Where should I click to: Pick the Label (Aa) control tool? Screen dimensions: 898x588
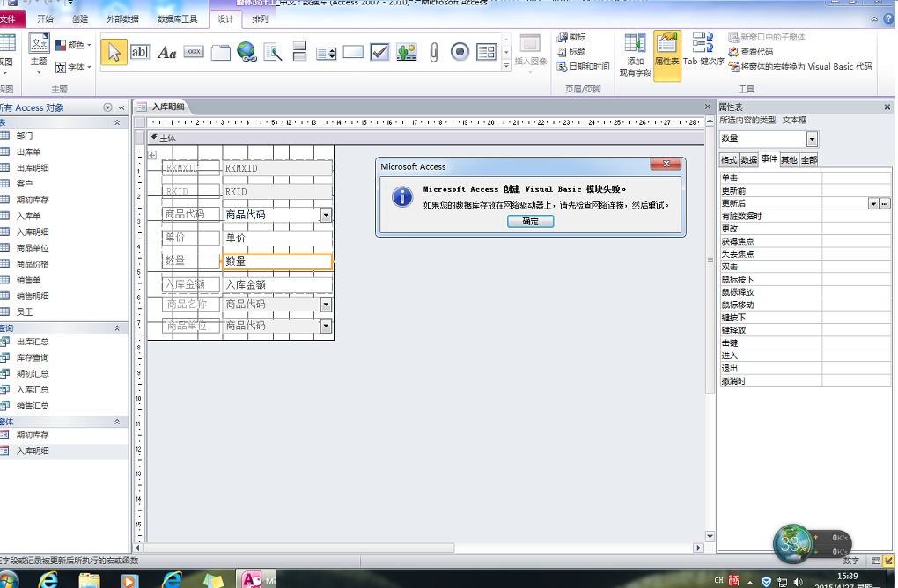[x=166, y=53]
